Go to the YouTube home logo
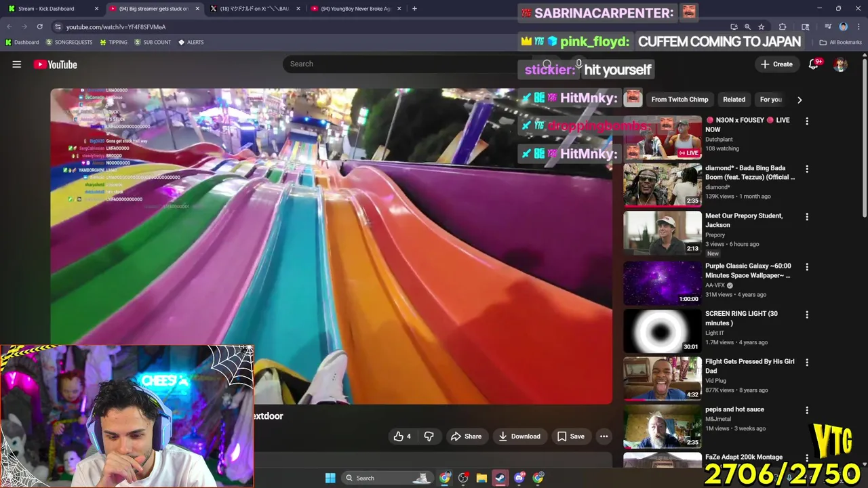This screenshot has height=488, width=868. click(56, 64)
